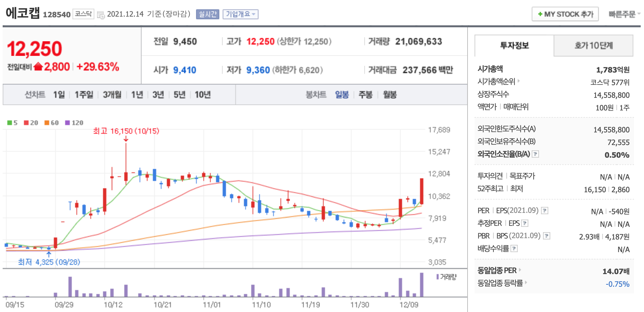The image size is (644, 312).
Task: Select the 1일 line chart period
Action: coord(59,95)
